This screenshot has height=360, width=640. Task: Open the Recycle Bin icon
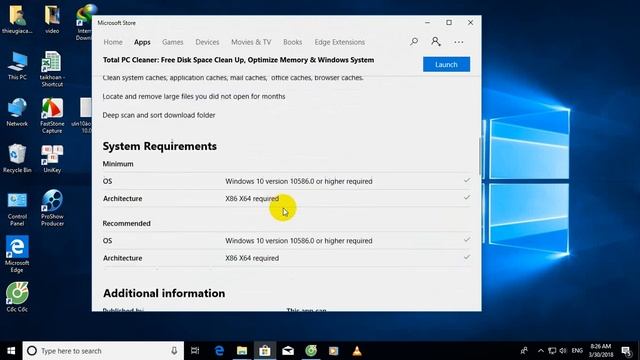pos(17,159)
